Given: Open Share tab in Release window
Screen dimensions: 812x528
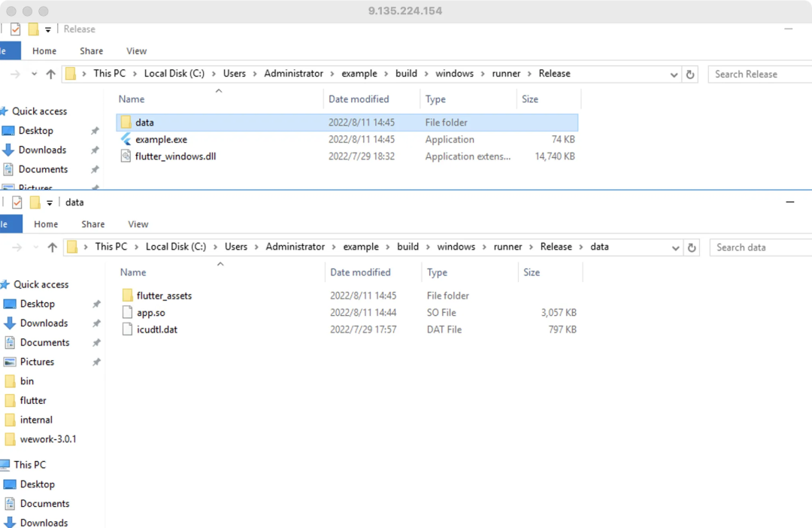Looking at the screenshot, I should (x=91, y=51).
